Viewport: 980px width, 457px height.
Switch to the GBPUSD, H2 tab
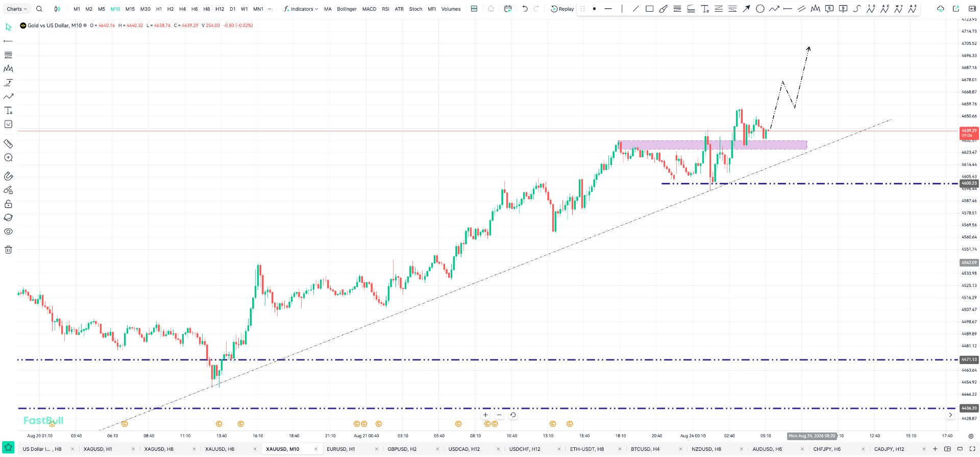(x=402, y=449)
